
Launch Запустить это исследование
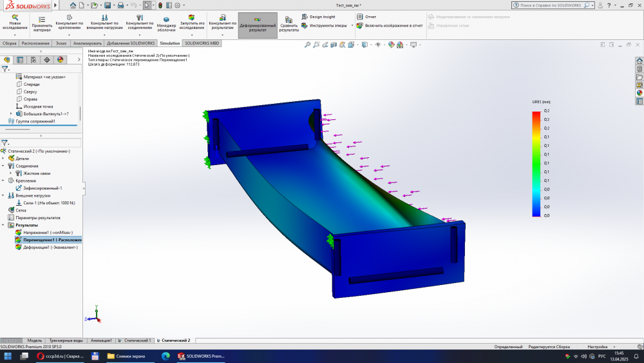tap(191, 19)
